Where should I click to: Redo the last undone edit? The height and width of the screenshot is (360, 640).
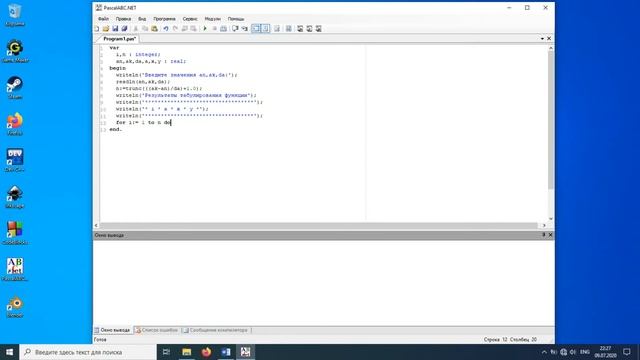(175, 29)
